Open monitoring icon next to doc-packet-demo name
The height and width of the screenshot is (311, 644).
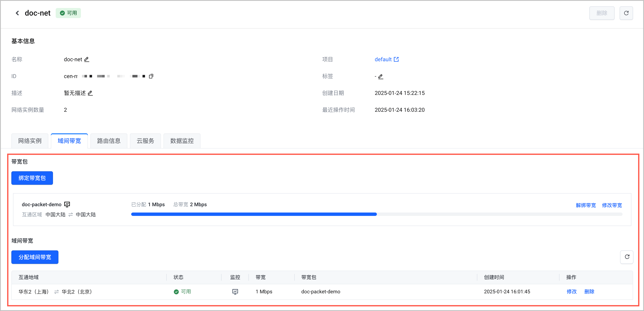click(67, 204)
